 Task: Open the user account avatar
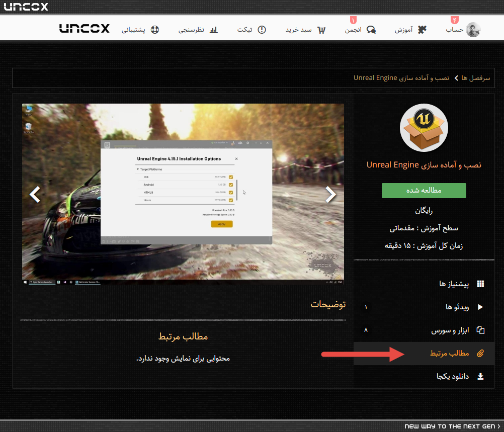pyautogui.click(x=473, y=30)
